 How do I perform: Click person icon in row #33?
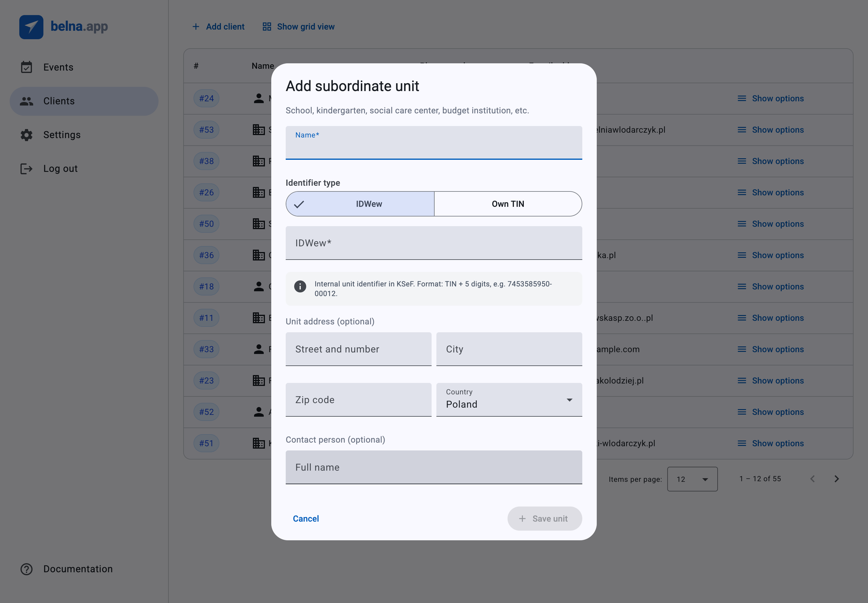click(258, 349)
